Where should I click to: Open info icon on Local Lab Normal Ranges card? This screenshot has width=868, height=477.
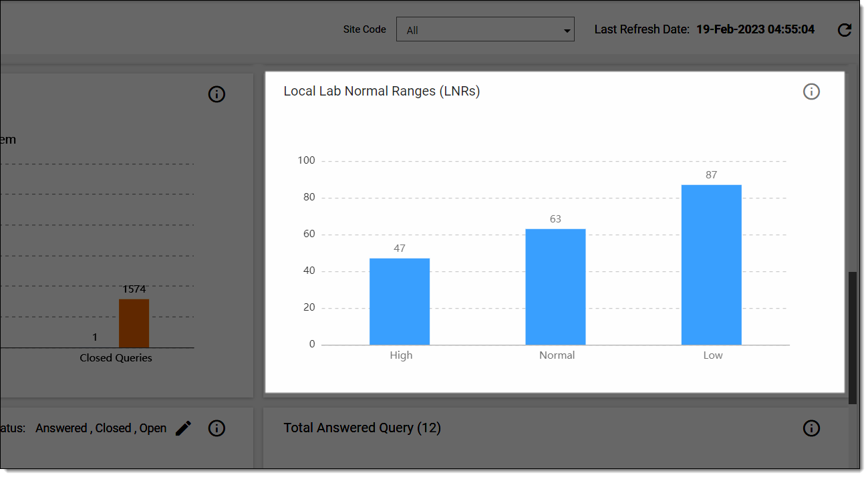(x=811, y=92)
